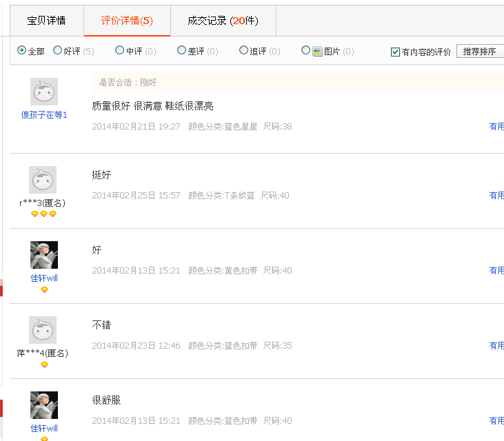Click 有用 on the 挺好 review

pyautogui.click(x=496, y=196)
